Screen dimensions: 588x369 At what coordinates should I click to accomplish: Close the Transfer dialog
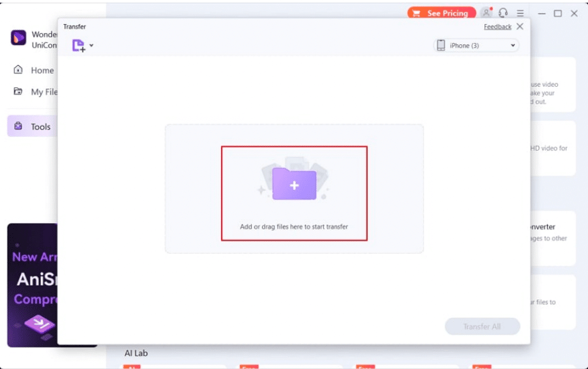[520, 26]
